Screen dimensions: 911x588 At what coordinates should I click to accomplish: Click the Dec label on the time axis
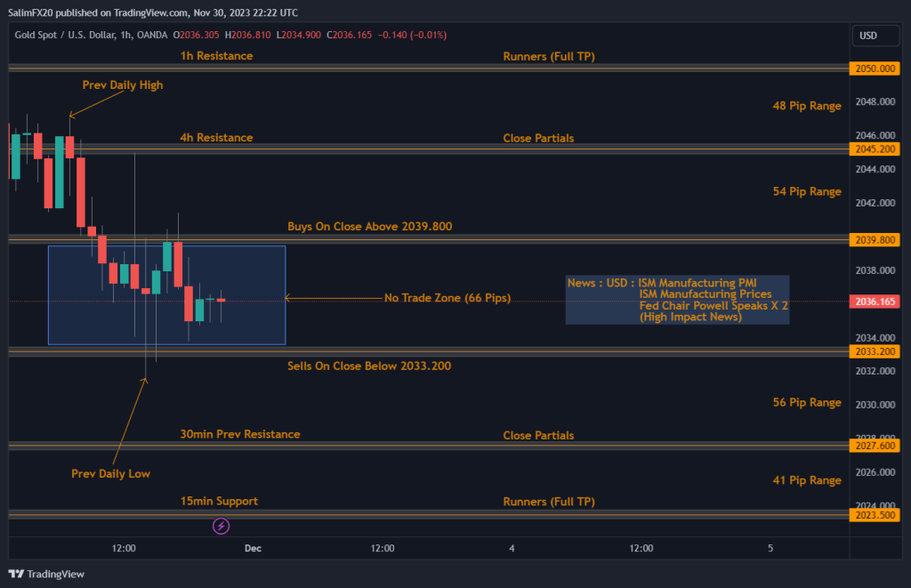coord(253,548)
